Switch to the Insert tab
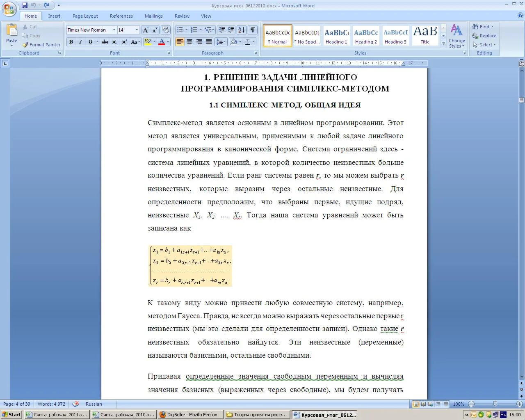Image resolution: width=525 pixels, height=420 pixels. 54,16
